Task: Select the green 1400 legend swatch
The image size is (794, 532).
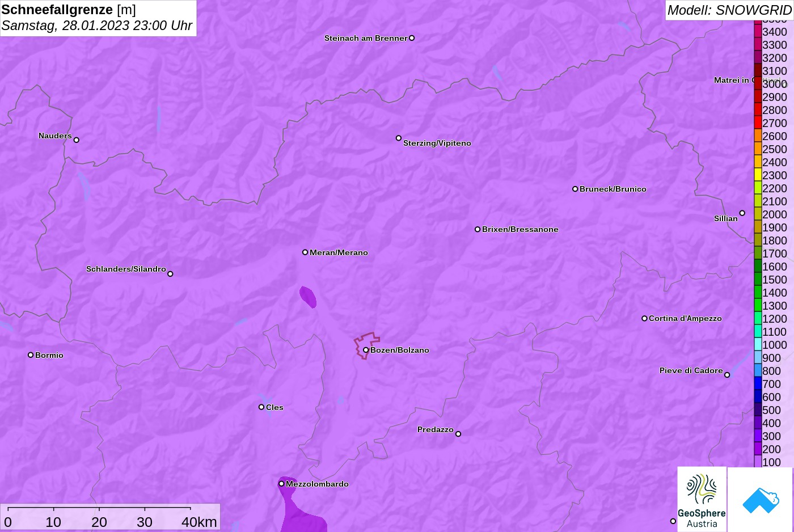Action: pos(758,292)
